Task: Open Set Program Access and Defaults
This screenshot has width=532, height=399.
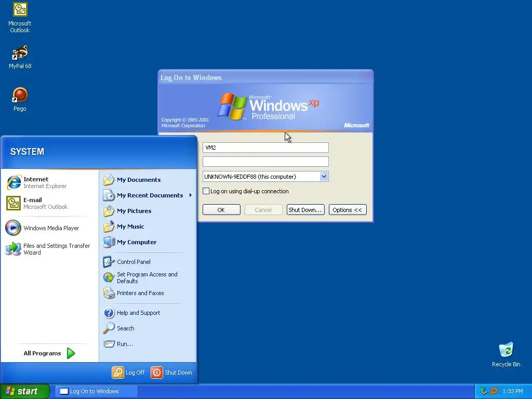Action: tap(148, 277)
